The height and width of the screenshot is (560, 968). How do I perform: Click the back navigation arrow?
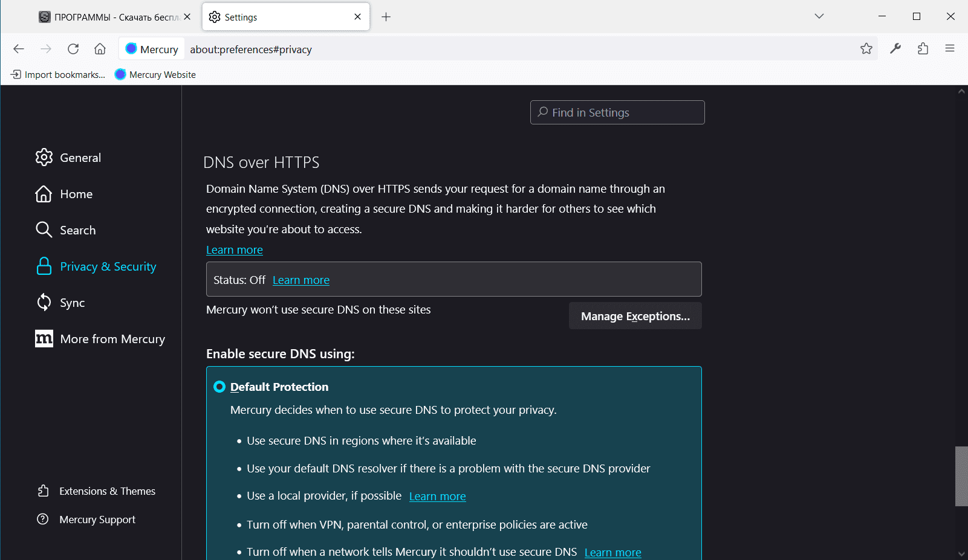coord(19,49)
